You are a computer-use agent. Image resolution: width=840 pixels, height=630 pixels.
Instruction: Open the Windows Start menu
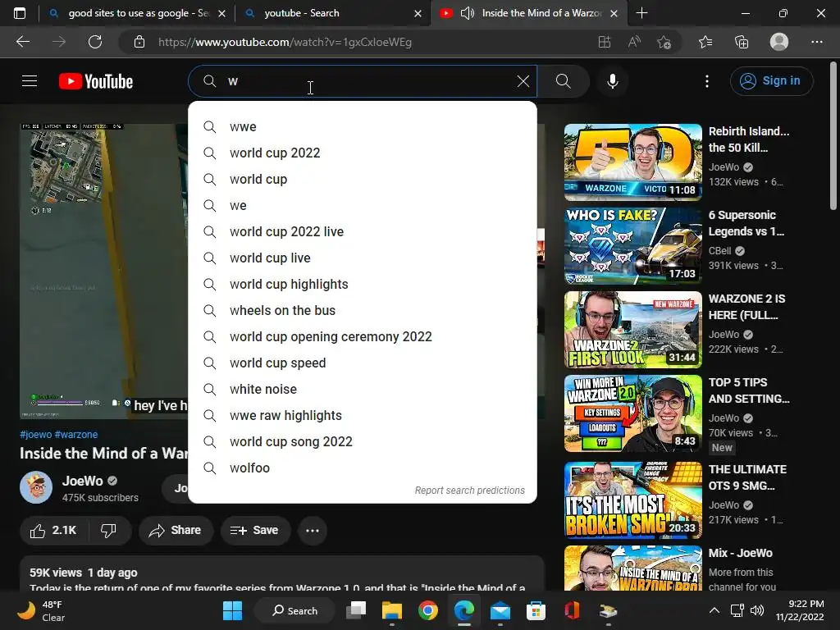[x=232, y=610]
